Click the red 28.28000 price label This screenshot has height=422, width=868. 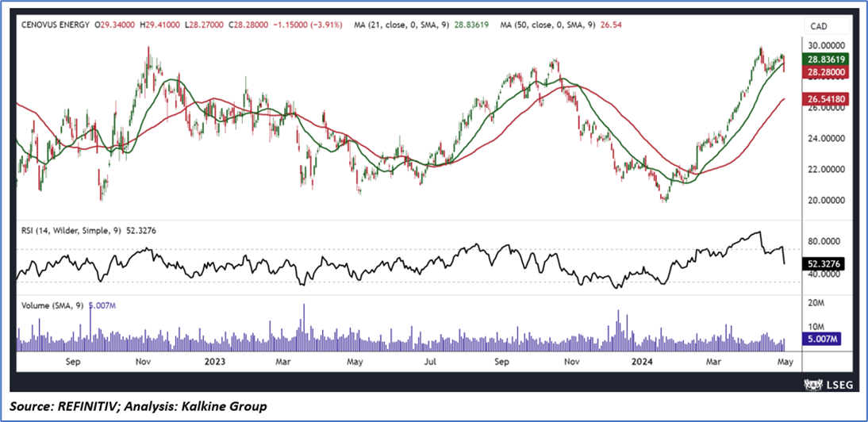pos(825,71)
